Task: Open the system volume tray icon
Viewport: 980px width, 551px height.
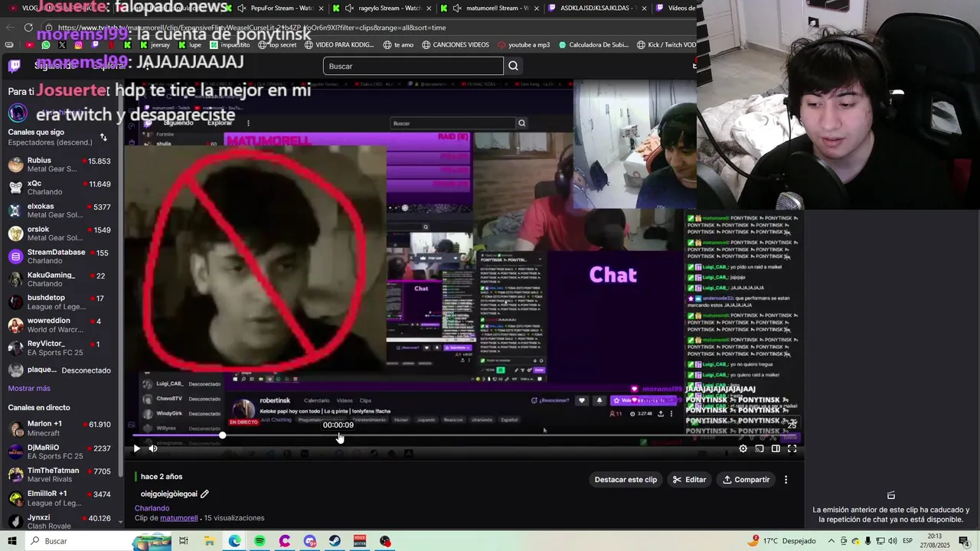Action: (893, 541)
